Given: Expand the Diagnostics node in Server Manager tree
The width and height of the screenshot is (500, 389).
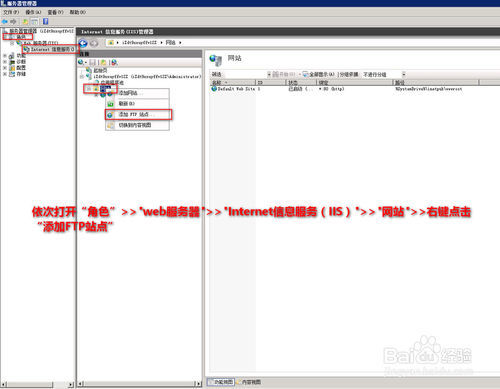Looking at the screenshot, I should 5,62.
